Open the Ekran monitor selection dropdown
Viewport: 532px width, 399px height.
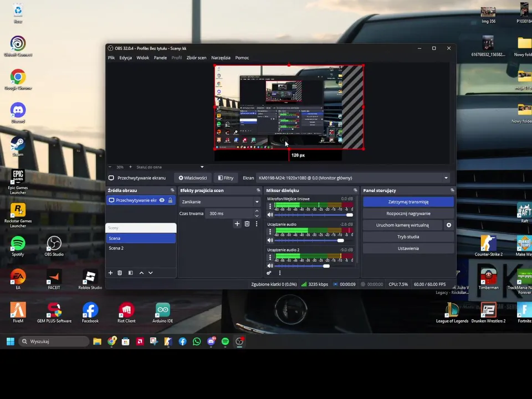353,178
